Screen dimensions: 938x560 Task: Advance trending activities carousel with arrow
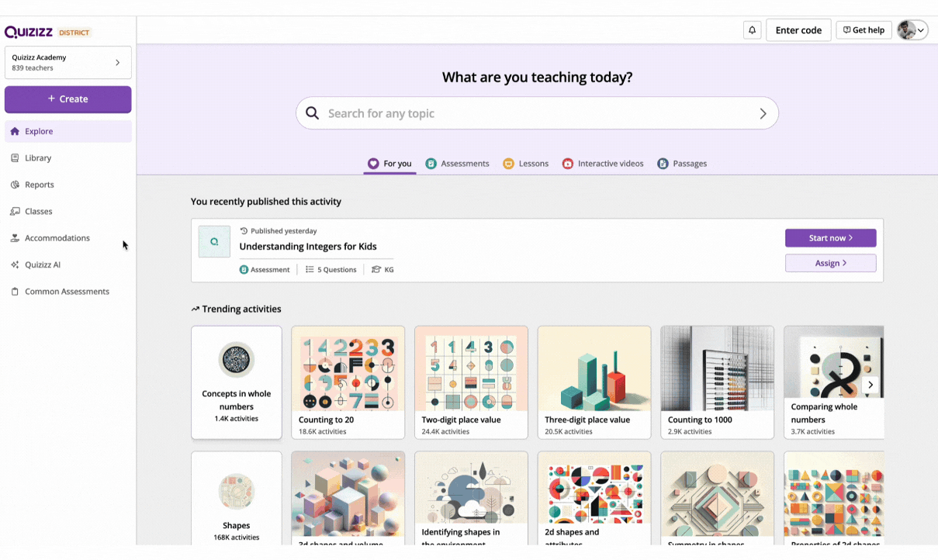tap(871, 385)
